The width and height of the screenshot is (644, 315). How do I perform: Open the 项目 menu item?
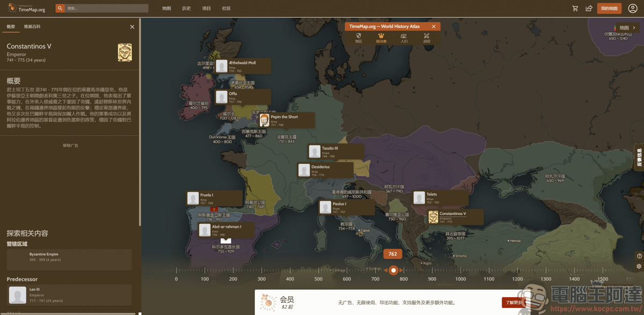[207, 9]
